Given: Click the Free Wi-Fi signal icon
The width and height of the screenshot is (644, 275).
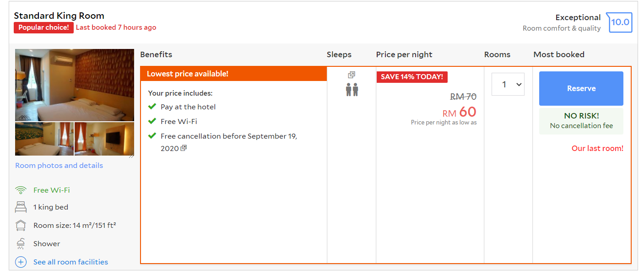Looking at the screenshot, I should click(x=21, y=190).
